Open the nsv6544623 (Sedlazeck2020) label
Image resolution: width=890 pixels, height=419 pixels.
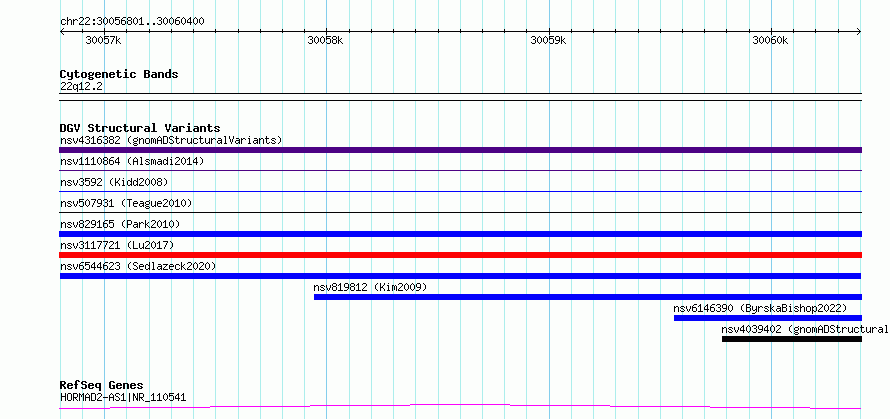pos(138,266)
